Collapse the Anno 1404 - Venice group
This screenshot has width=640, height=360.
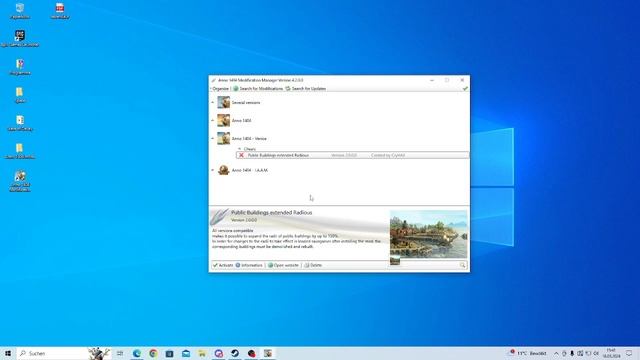click(x=213, y=138)
